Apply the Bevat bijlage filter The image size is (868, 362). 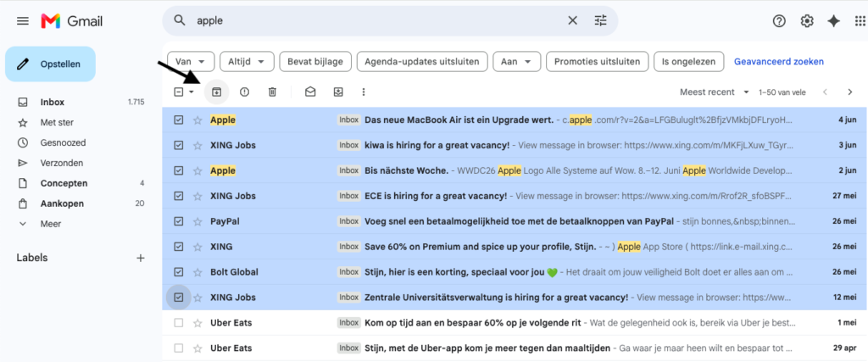[x=315, y=61]
